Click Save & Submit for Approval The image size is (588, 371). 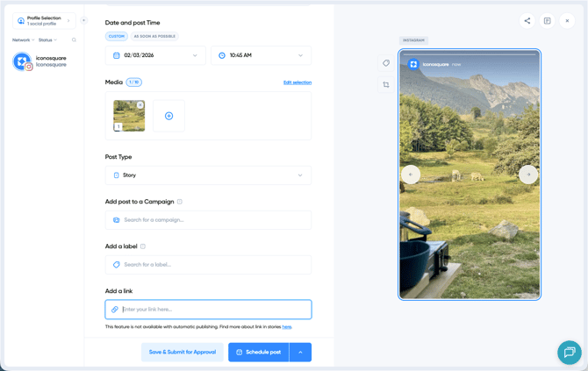click(182, 352)
